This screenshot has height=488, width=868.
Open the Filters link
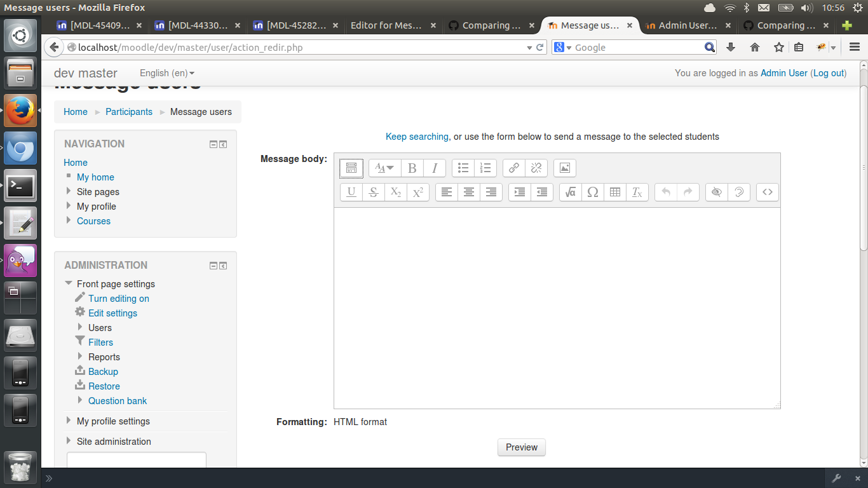click(100, 342)
